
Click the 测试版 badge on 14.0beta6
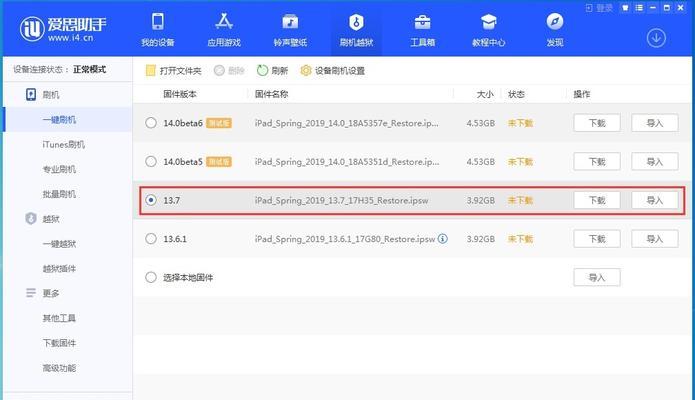[x=219, y=123]
